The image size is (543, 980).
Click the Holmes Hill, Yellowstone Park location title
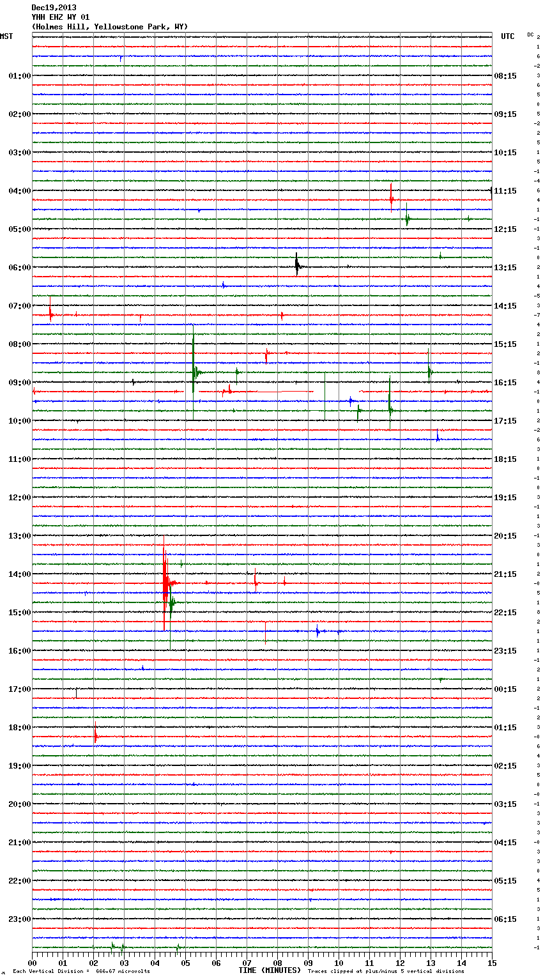pos(109,27)
